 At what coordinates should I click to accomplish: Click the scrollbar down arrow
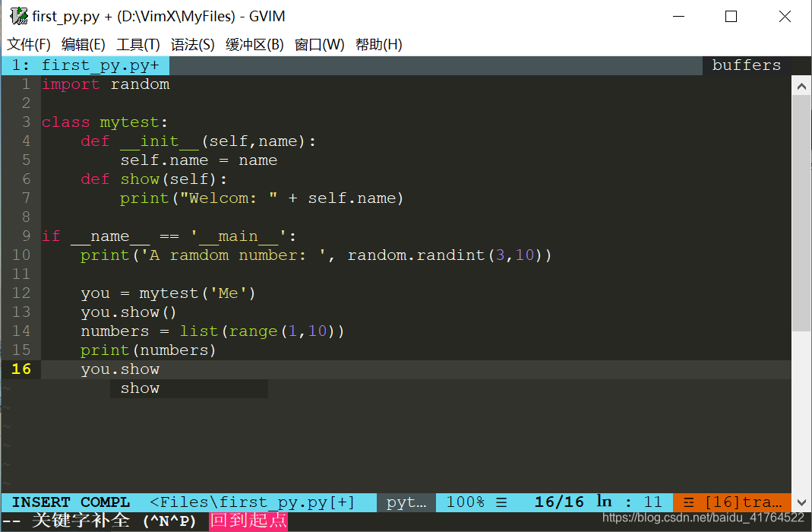point(801,502)
